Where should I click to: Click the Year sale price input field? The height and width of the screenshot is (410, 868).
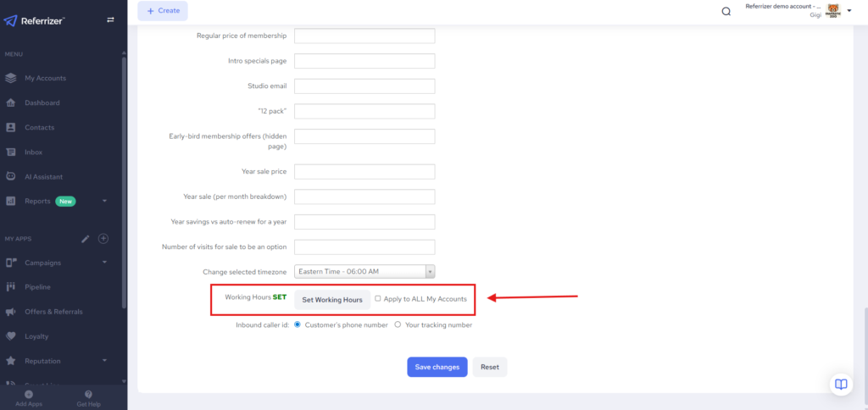tap(364, 172)
